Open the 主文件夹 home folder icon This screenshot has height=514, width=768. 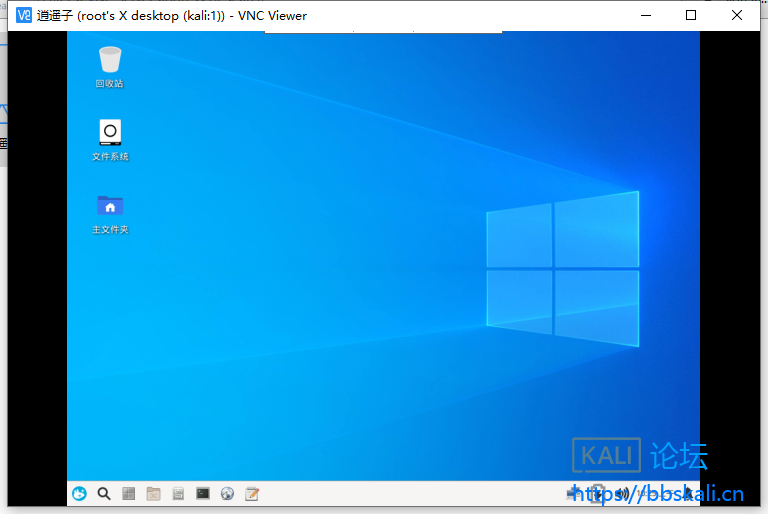tap(110, 206)
